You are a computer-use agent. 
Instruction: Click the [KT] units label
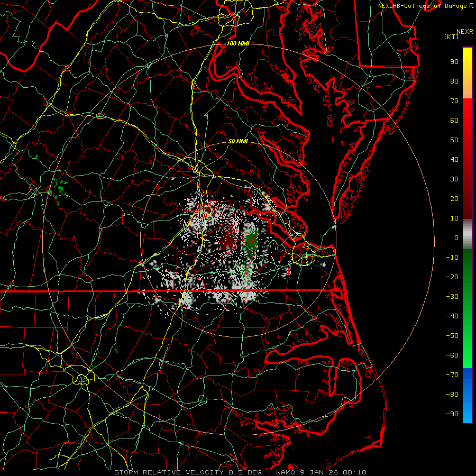coord(452,36)
